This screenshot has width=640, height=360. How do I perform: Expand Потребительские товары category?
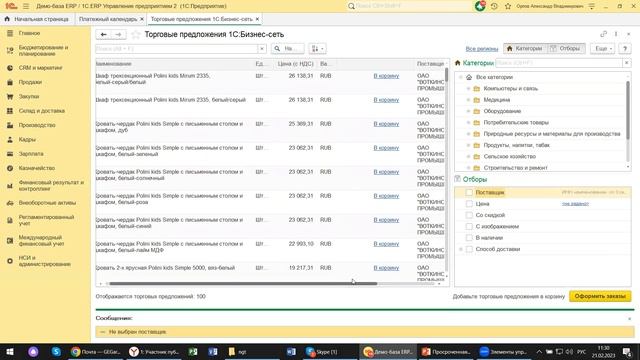click(x=468, y=122)
